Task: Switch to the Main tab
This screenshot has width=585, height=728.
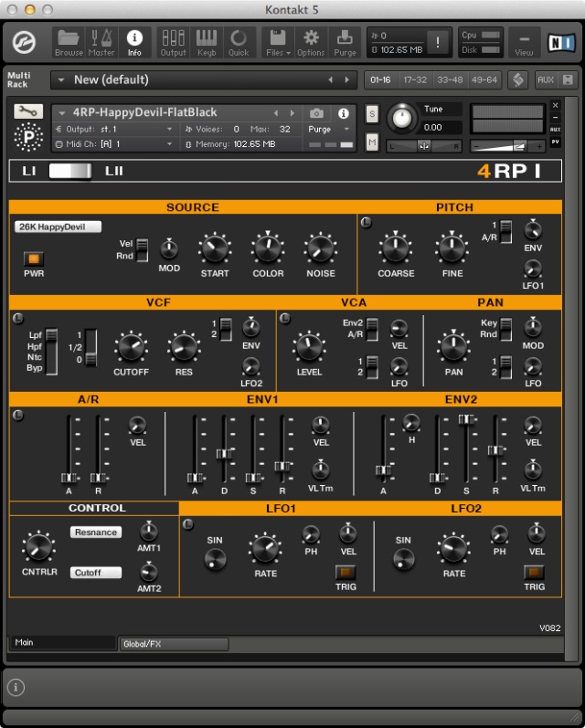Action: [62, 642]
